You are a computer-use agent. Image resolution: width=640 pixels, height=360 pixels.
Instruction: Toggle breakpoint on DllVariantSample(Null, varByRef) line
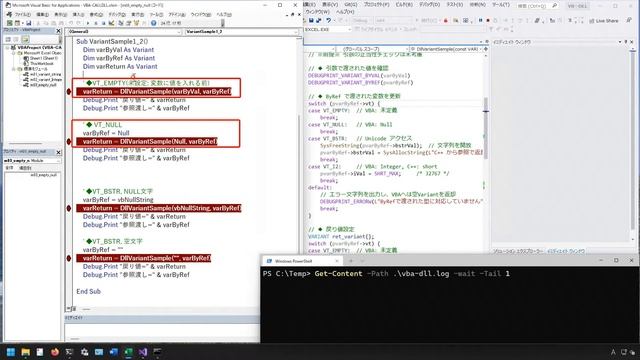(69, 142)
